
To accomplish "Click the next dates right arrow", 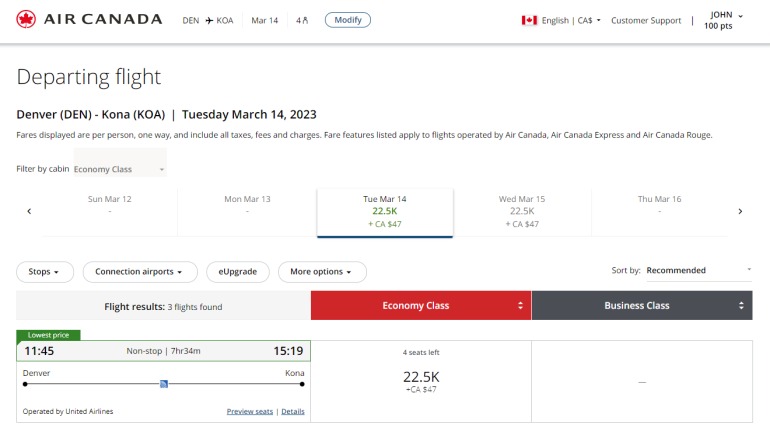I will [740, 211].
